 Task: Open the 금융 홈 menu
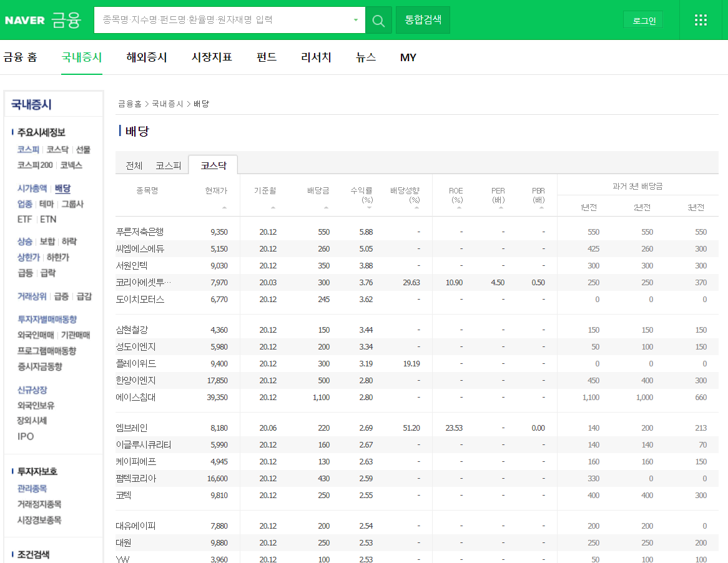(x=21, y=57)
